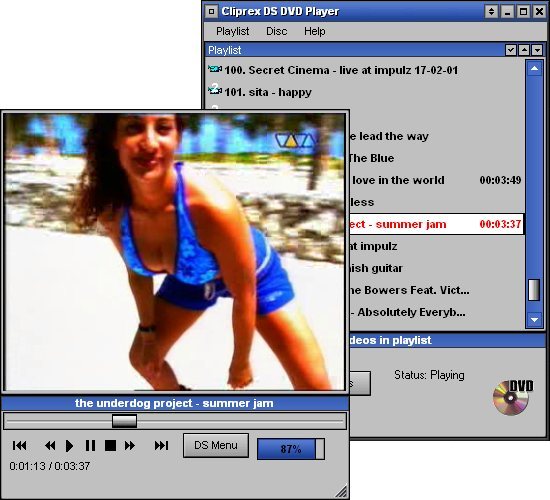This screenshot has height=500, width=550.
Task: Maximize the Cliprex DS DVD Player window
Action: 523,12
